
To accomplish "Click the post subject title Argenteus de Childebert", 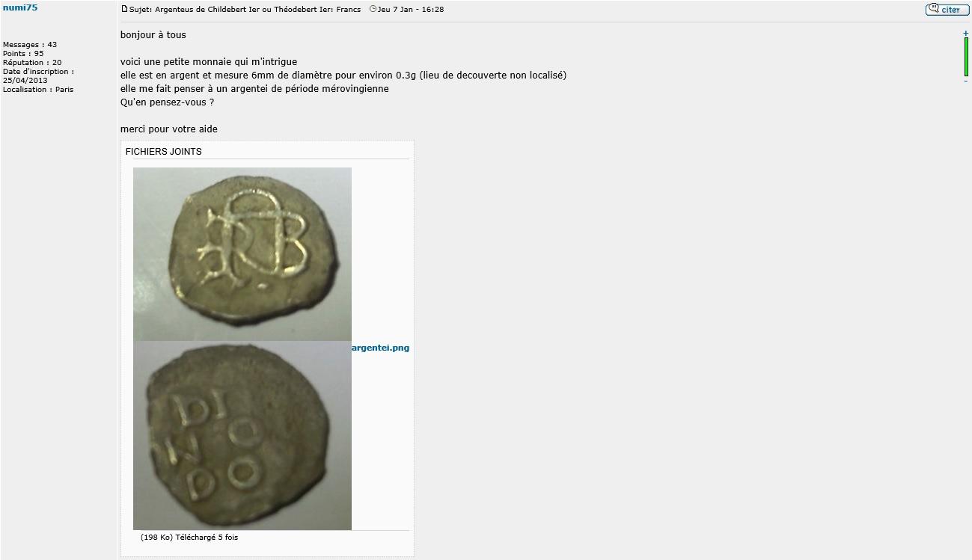I will [245, 10].
